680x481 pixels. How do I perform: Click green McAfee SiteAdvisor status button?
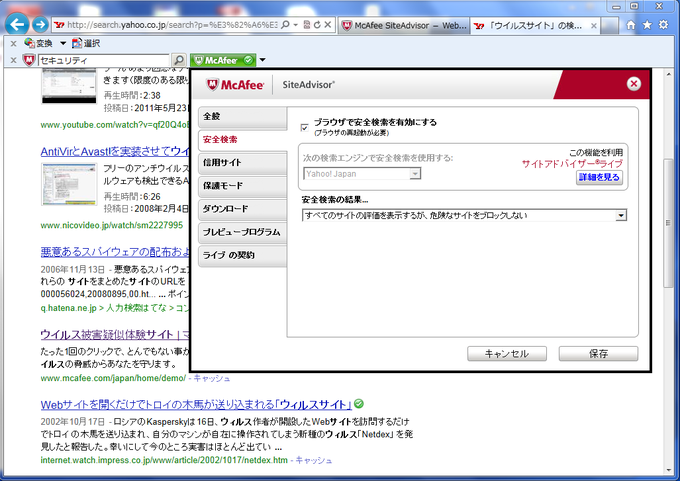[223, 60]
